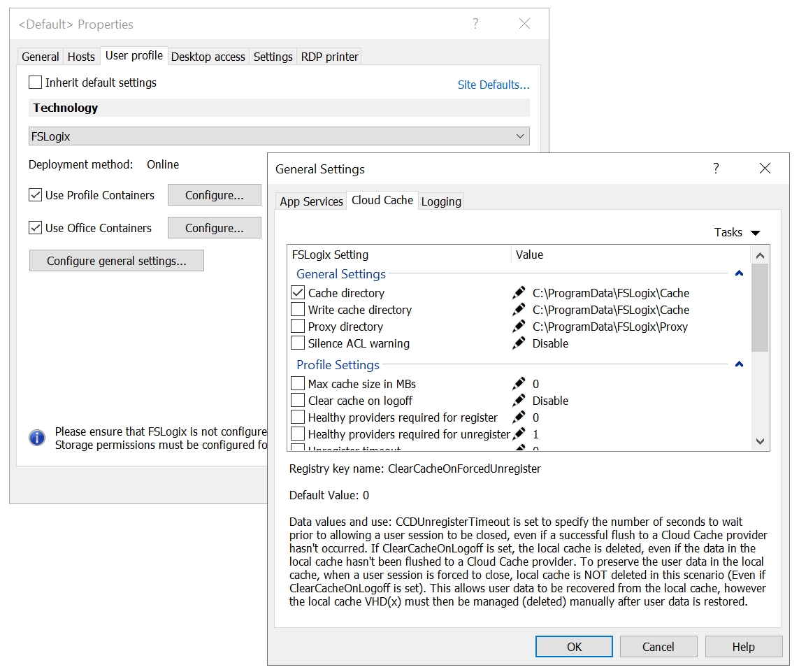The height and width of the screenshot is (672, 799).
Task: Click edit pencil for Silence ACL warning
Action: pyautogui.click(x=519, y=343)
